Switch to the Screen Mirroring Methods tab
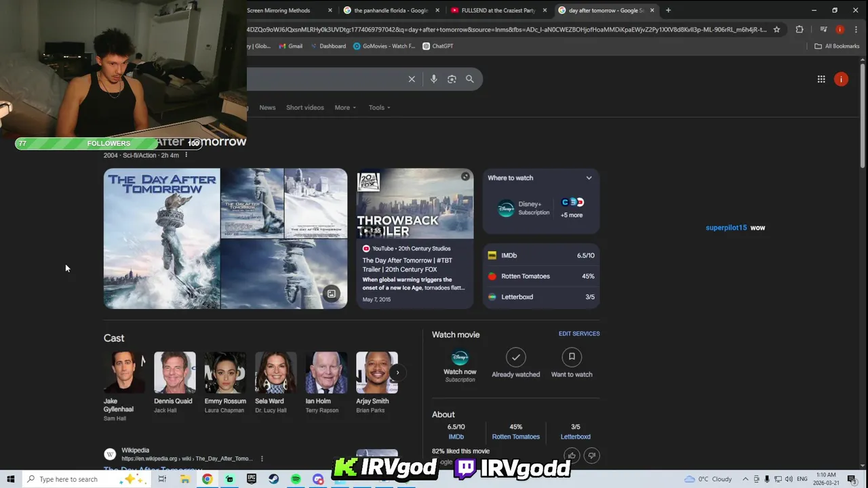This screenshot has width=868, height=488. 279,10
